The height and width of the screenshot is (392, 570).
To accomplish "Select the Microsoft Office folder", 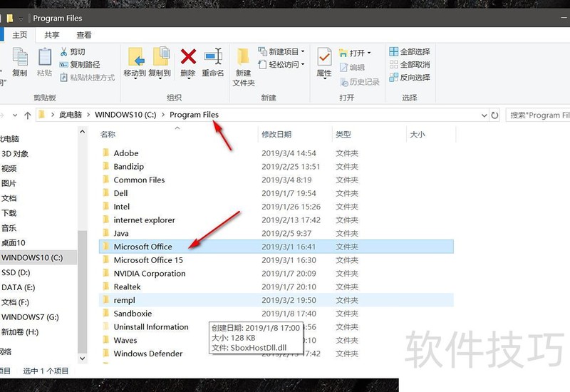I will [x=276, y=247].
